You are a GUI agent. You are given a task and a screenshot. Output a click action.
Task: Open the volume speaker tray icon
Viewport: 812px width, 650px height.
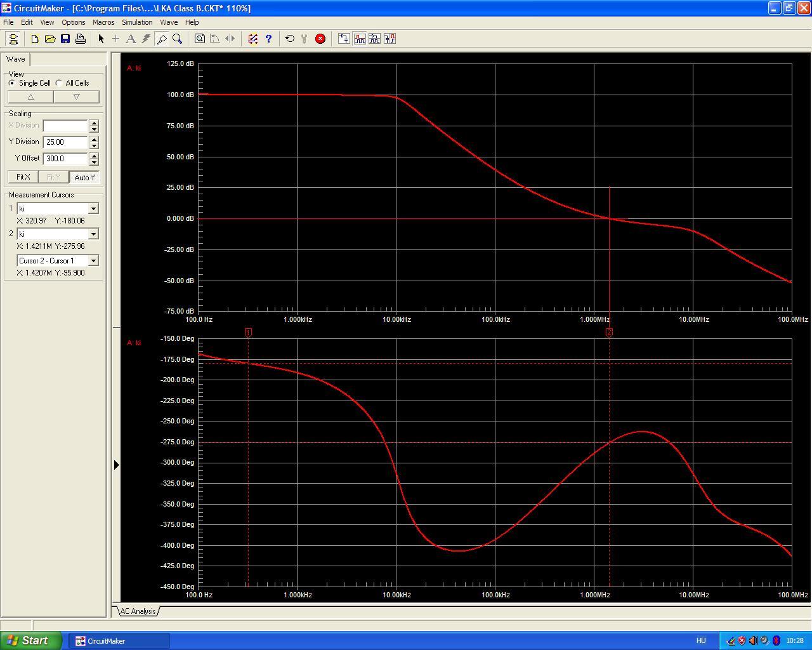pos(753,640)
